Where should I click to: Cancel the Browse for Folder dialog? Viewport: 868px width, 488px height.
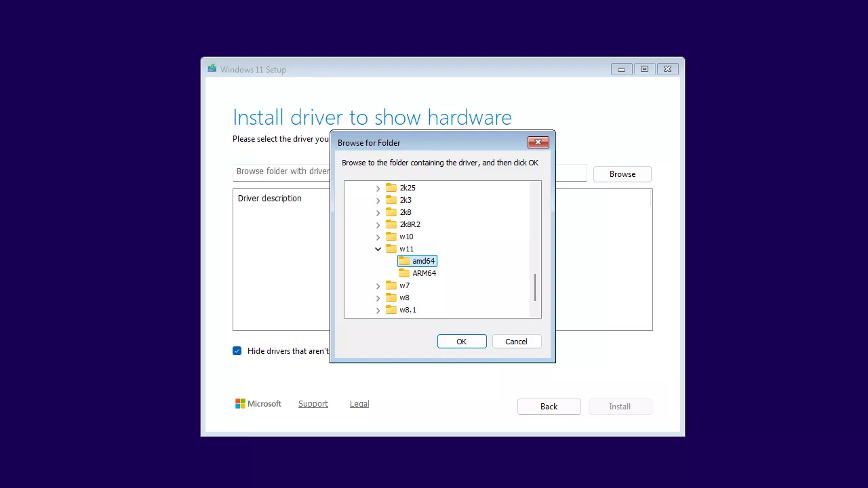(x=517, y=342)
